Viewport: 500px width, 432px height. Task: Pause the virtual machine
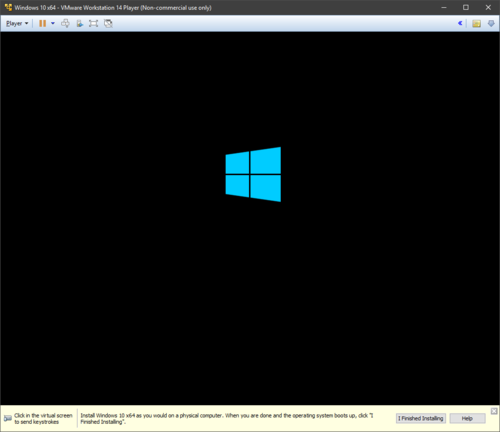[43, 23]
